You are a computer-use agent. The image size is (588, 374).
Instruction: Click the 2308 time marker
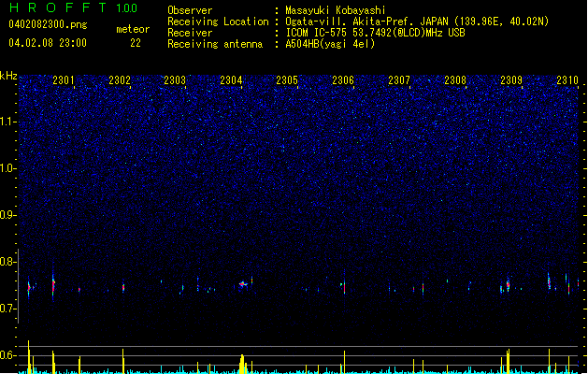coord(455,79)
